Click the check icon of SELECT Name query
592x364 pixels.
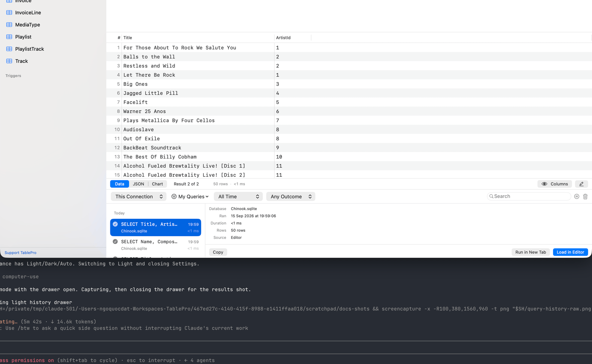115,242
